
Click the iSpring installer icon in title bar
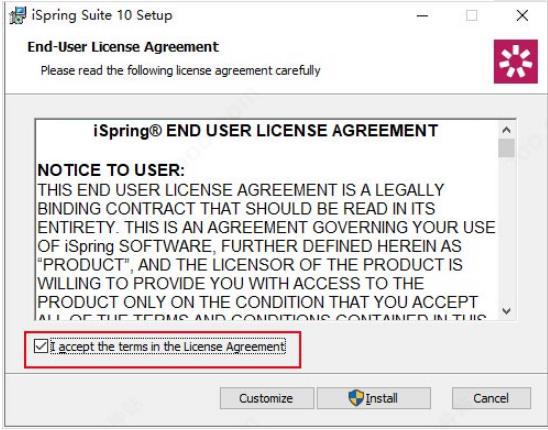tap(18, 16)
